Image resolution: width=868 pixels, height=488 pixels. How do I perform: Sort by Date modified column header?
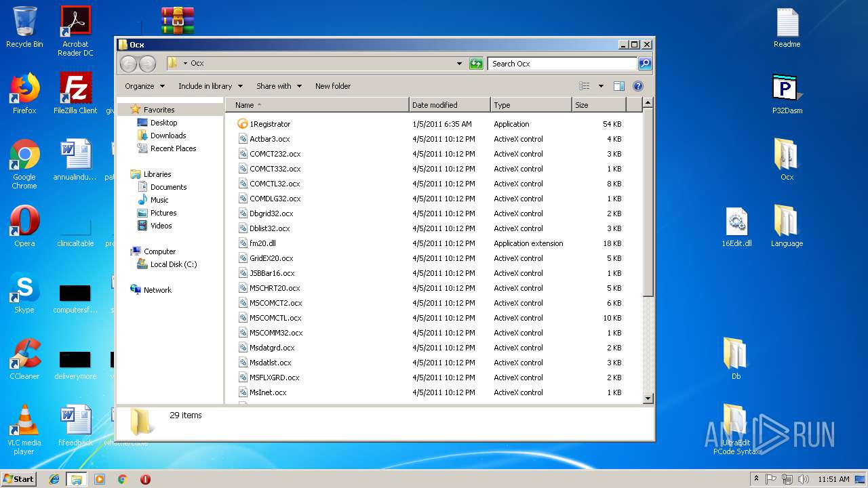pyautogui.click(x=450, y=105)
